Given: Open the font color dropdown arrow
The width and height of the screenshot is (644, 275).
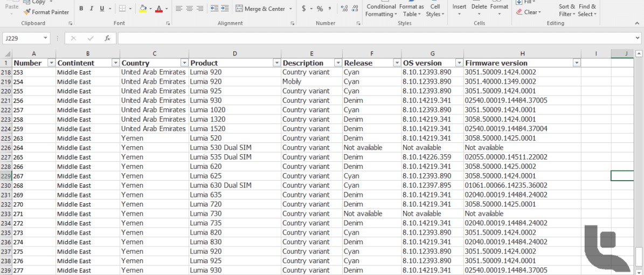Looking at the screenshot, I should point(167,9).
